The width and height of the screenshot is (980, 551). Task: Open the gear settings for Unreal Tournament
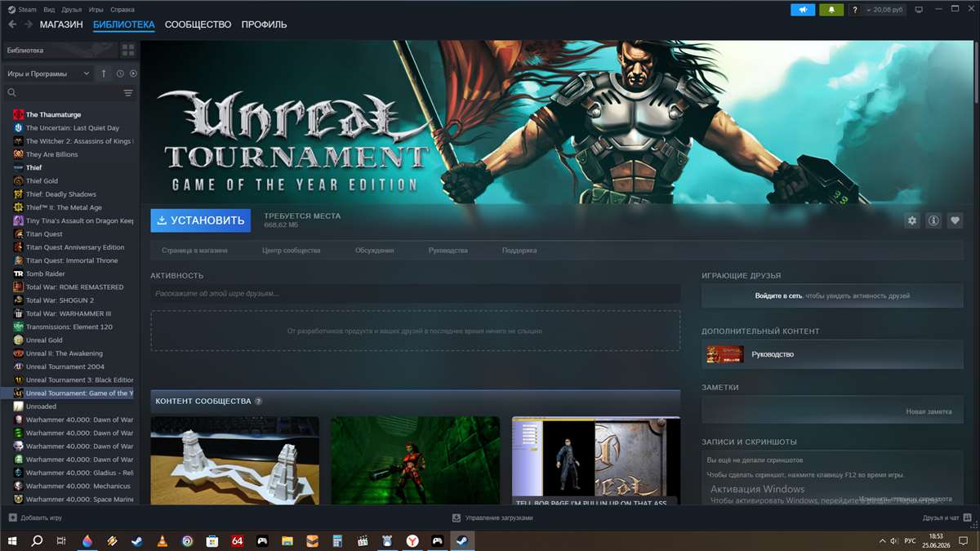pos(912,220)
